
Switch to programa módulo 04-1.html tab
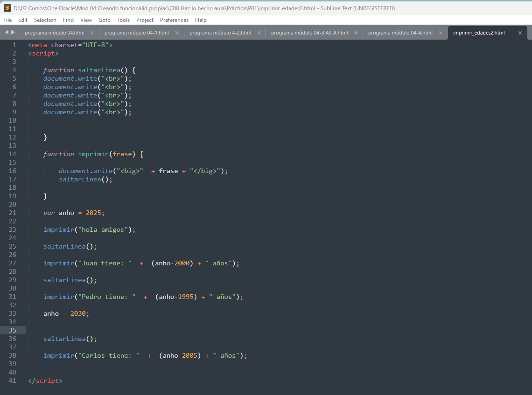tap(136, 33)
